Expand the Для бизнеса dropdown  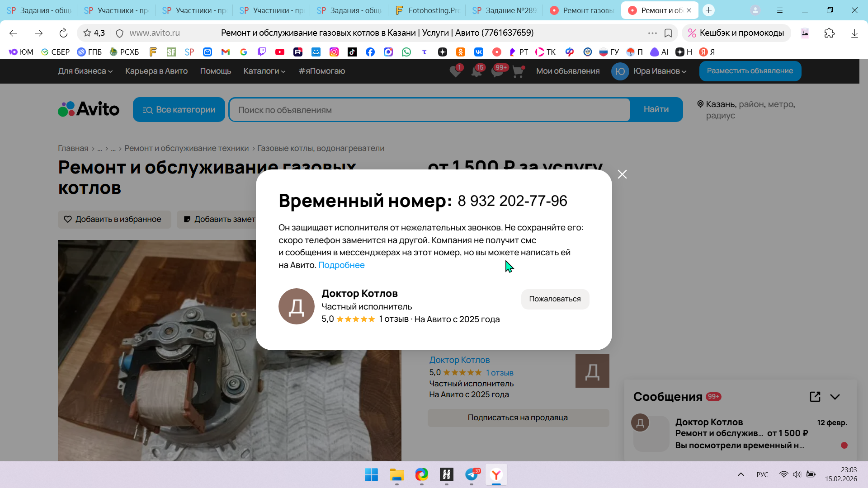click(x=85, y=71)
